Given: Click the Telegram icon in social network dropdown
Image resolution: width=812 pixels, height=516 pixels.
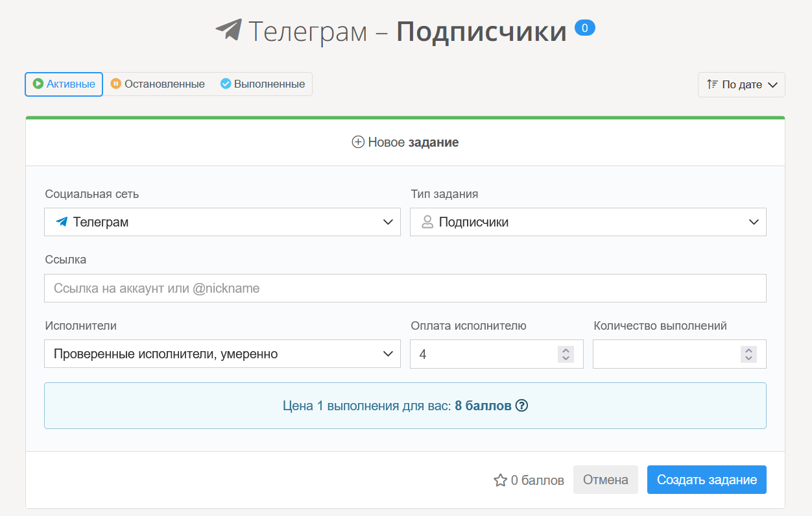Looking at the screenshot, I should [62, 222].
